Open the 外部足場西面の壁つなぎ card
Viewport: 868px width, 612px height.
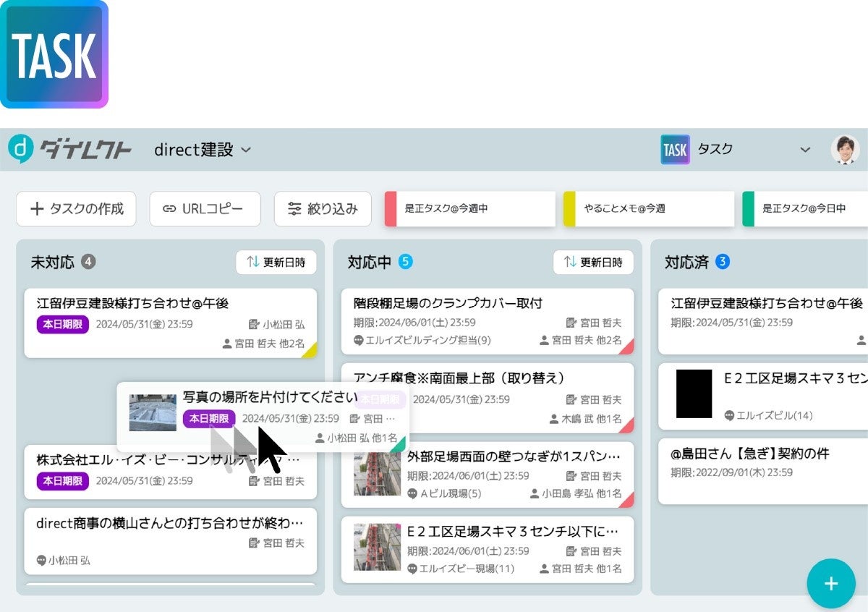point(488,475)
